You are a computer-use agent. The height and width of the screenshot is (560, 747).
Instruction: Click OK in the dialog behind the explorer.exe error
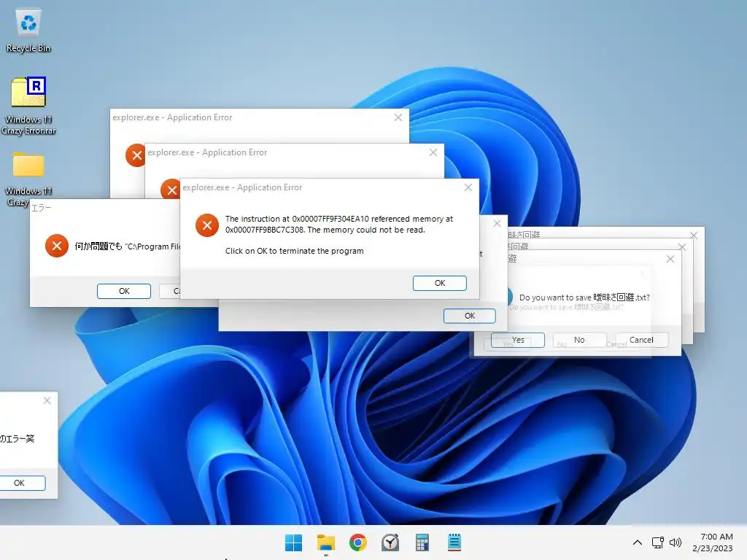(x=469, y=316)
